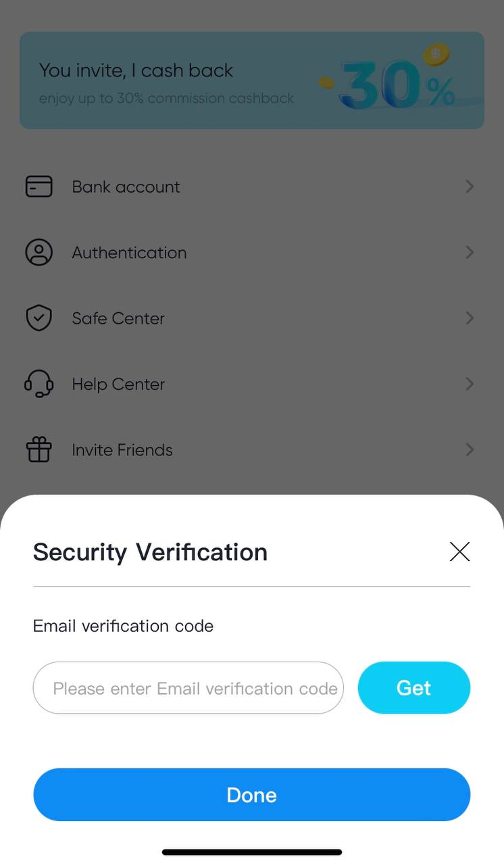Screen dimensions: 504x865
Task: Close the Security Verification dialog
Action: point(459,552)
